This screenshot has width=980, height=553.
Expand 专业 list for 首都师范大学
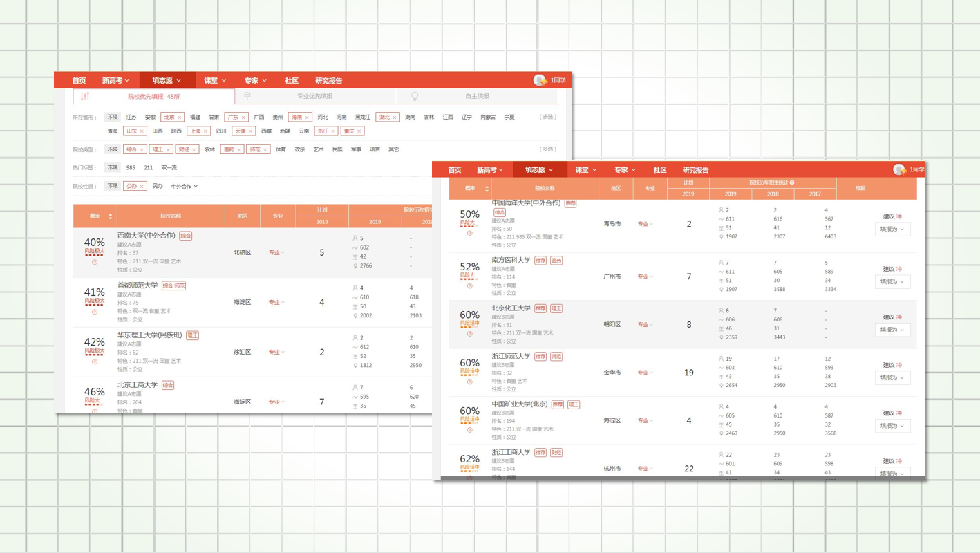276,302
